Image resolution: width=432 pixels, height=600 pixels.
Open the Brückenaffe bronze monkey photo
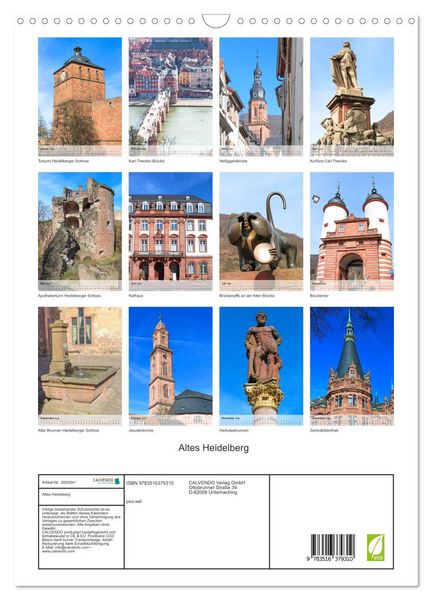[261, 232]
